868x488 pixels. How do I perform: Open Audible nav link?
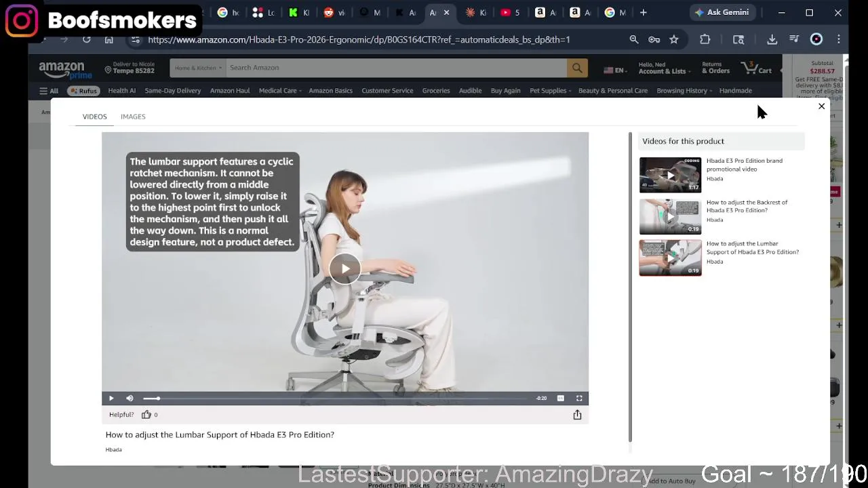[470, 91]
